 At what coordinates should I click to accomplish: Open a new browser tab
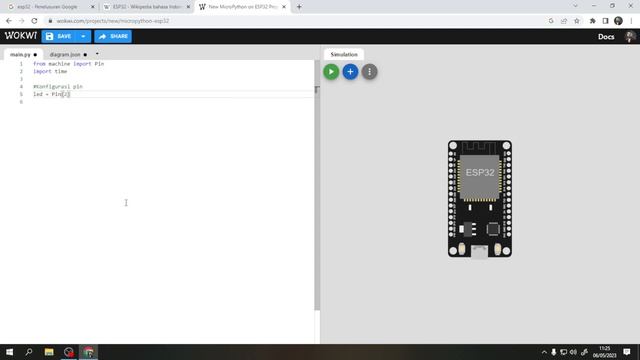[299, 7]
